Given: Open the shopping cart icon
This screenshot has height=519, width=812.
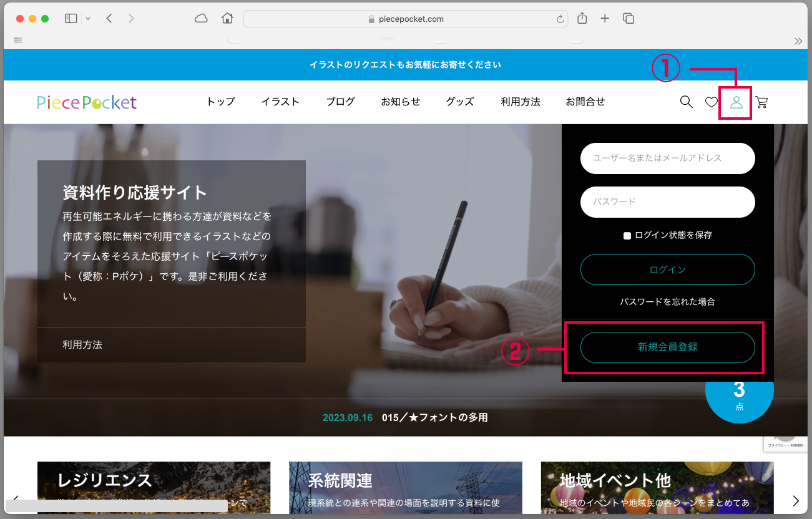Looking at the screenshot, I should click(x=761, y=102).
